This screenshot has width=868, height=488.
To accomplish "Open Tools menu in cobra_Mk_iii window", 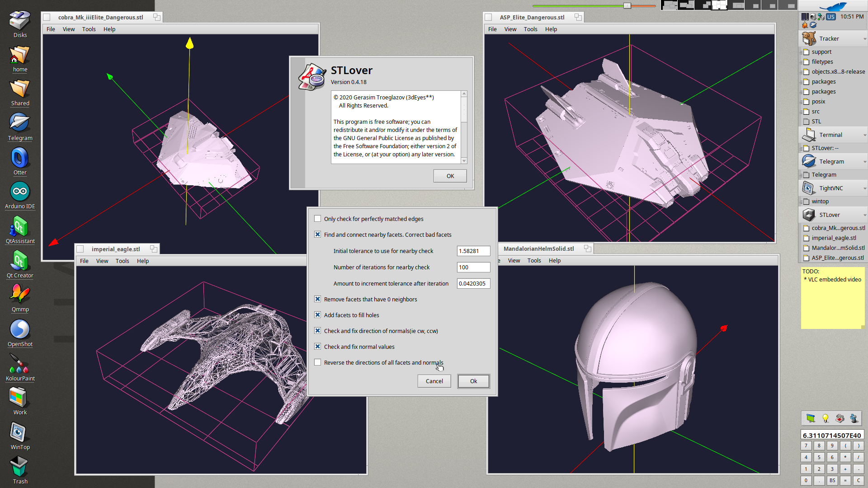I will pos(89,29).
